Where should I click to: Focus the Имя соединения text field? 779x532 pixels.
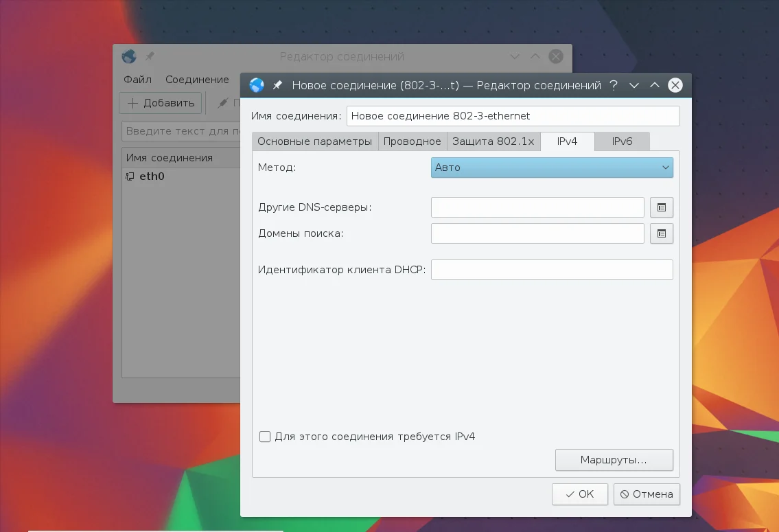coord(513,116)
